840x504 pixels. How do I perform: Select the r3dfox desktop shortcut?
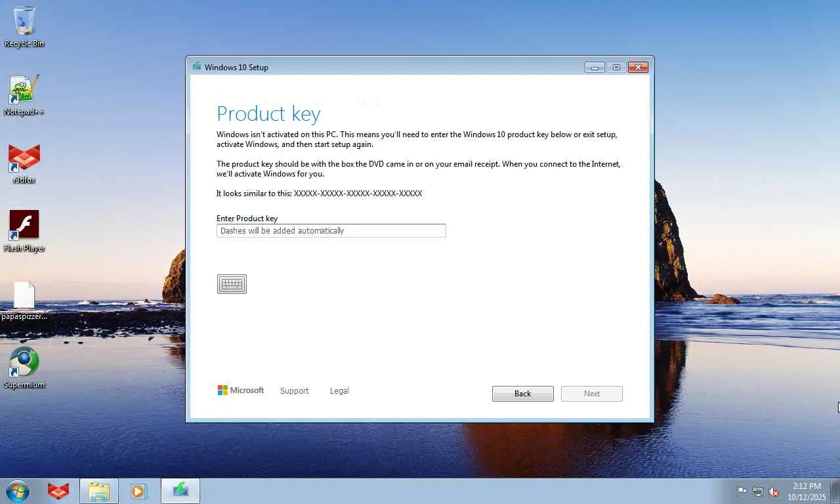pyautogui.click(x=24, y=163)
